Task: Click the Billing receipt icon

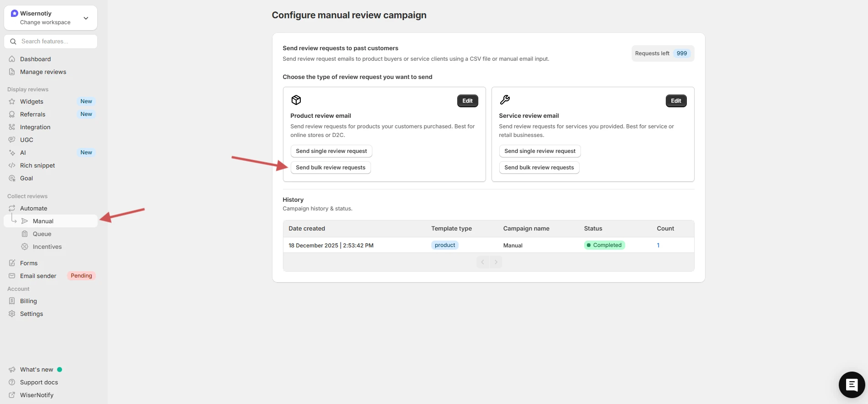Action: click(x=12, y=301)
